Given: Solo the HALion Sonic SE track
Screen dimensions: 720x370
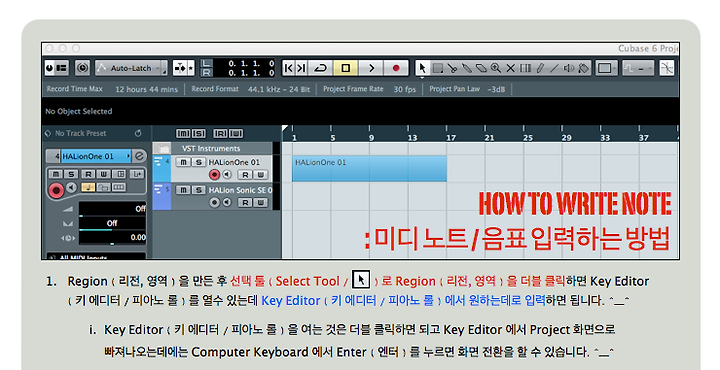Looking at the screenshot, I should tap(198, 190).
